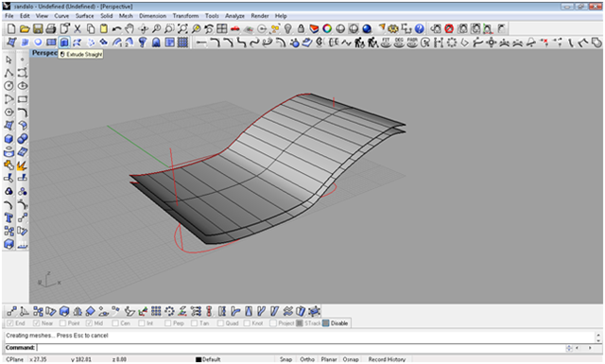Open the four-viewport layout icon
The image size is (605, 364).
222,29
